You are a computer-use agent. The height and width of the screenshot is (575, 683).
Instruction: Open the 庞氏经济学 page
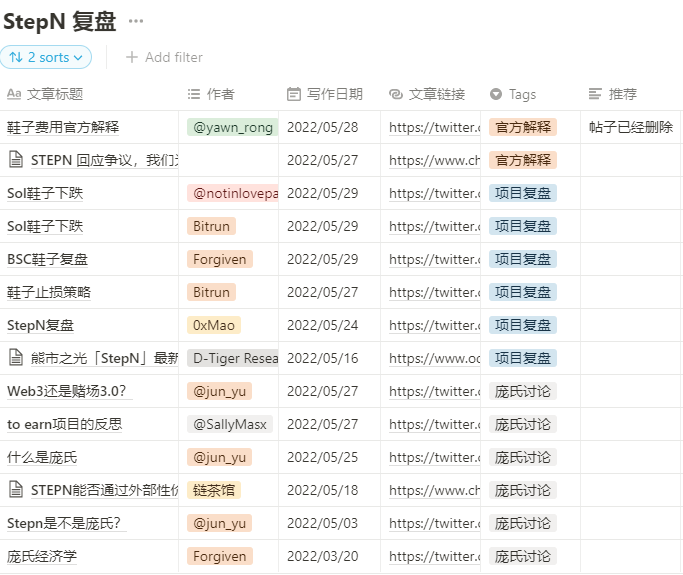coord(42,556)
